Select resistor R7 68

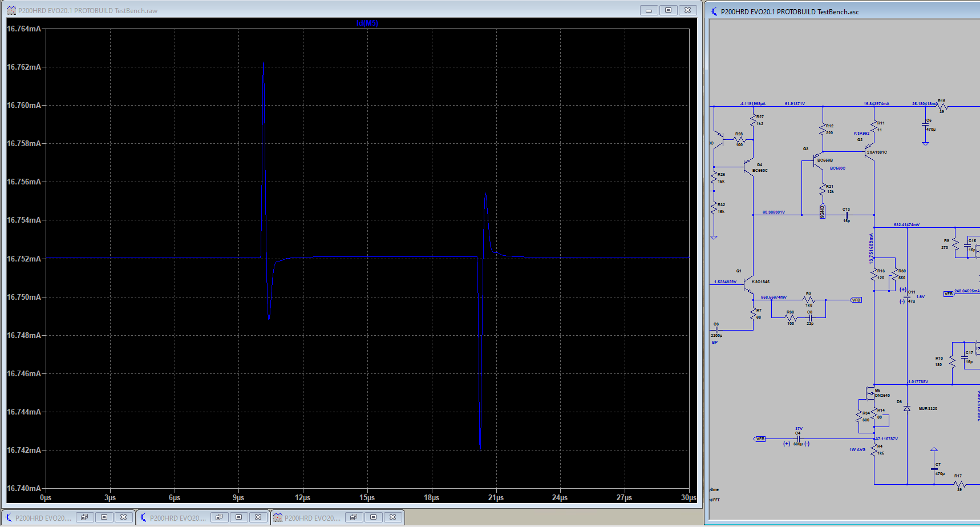point(754,313)
